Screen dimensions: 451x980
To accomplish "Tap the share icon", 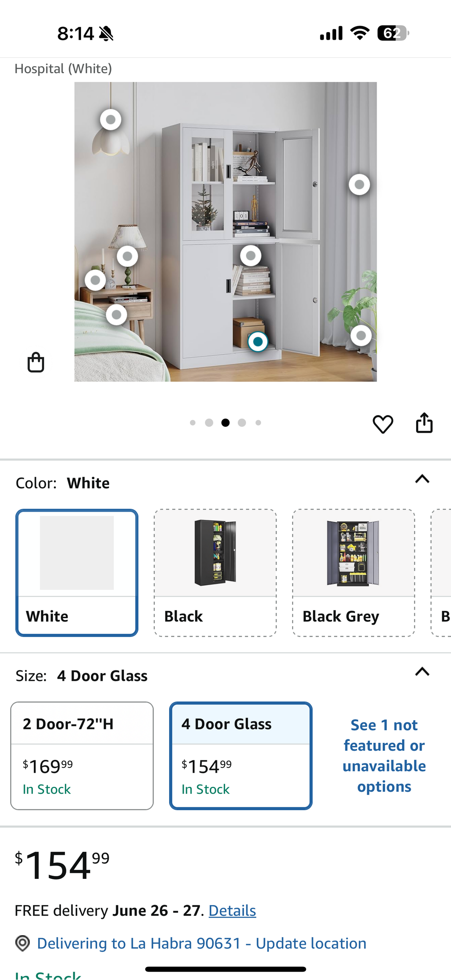I will 424,423.
